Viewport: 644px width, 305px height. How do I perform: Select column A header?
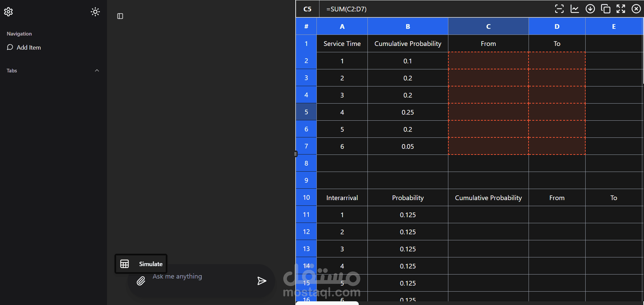(342, 26)
